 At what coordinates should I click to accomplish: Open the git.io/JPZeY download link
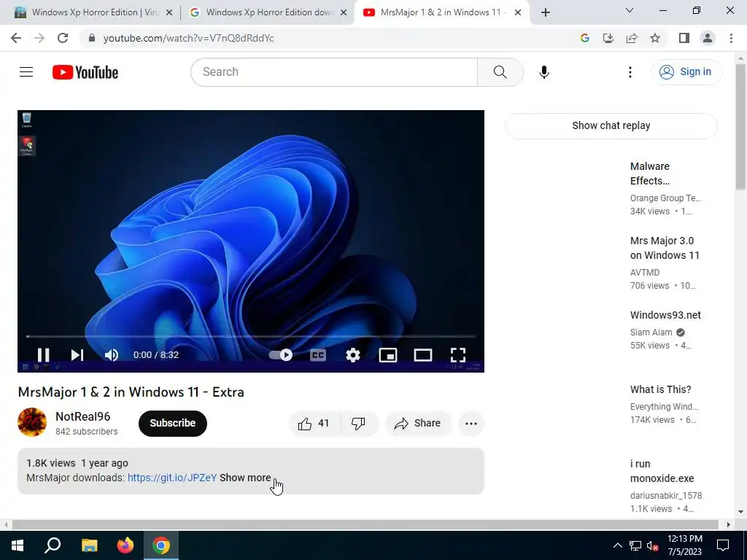172,478
